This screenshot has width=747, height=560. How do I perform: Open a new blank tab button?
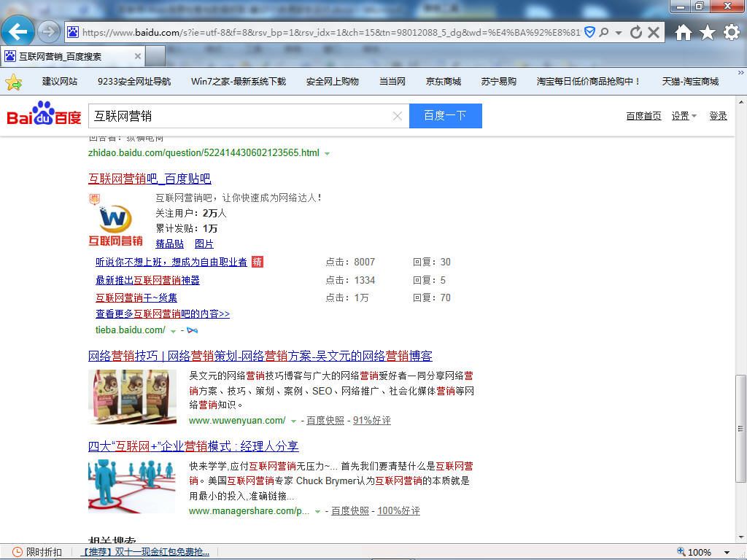155,57
